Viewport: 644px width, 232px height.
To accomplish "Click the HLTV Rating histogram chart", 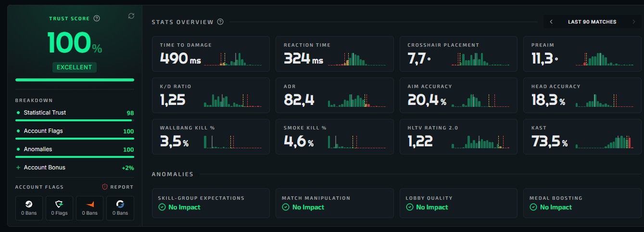I will [480, 142].
